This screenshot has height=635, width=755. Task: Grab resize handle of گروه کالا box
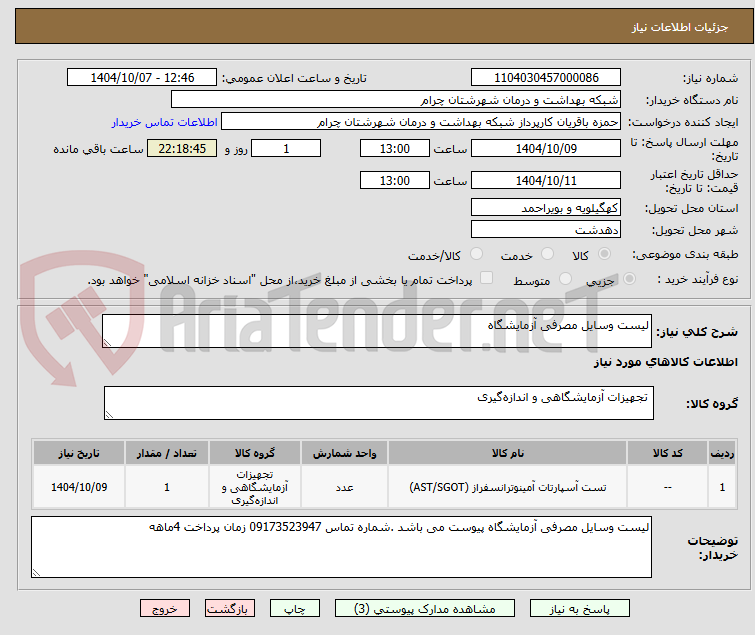click(x=109, y=415)
